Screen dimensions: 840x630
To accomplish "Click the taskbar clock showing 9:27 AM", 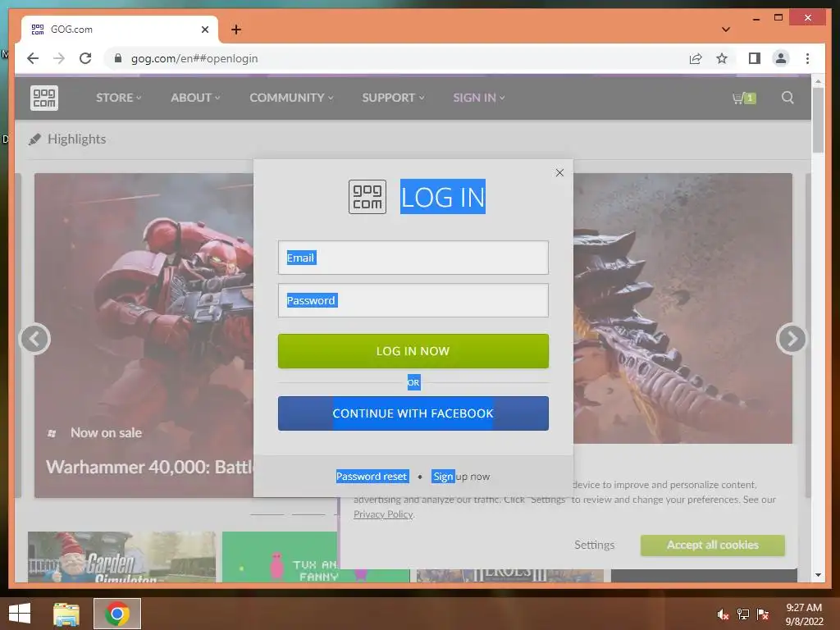I will pyautogui.click(x=804, y=614).
